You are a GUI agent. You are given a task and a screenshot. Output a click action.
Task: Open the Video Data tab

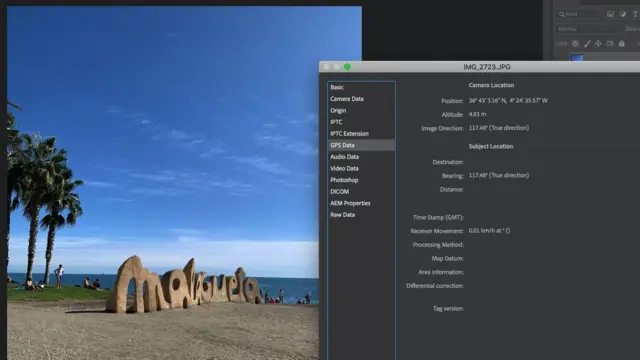361,168
